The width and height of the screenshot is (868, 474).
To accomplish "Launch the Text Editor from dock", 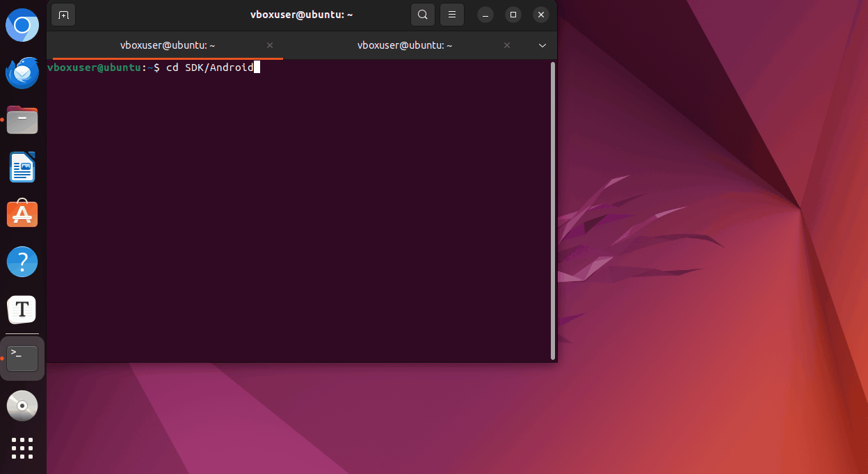I will [22, 310].
